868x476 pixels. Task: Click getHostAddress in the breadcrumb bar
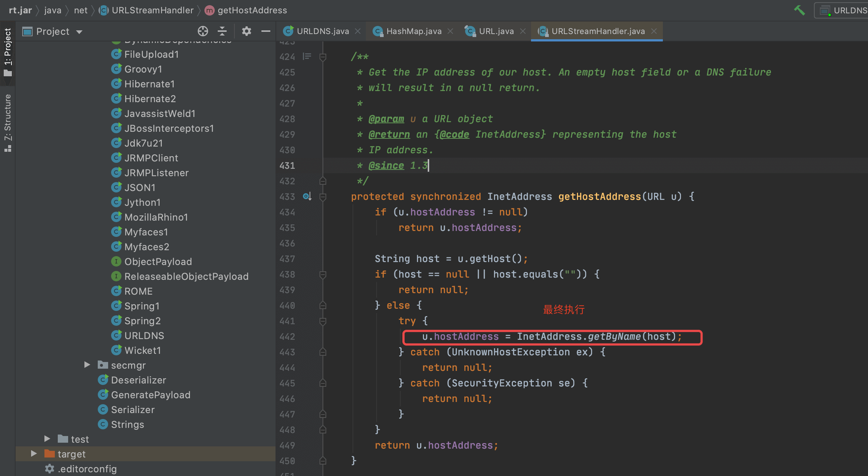click(x=246, y=10)
